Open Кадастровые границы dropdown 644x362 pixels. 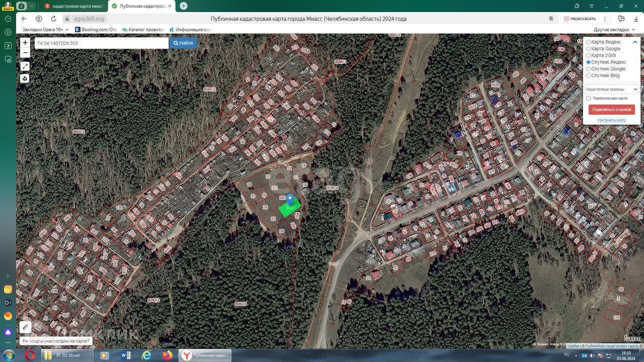tap(611, 89)
